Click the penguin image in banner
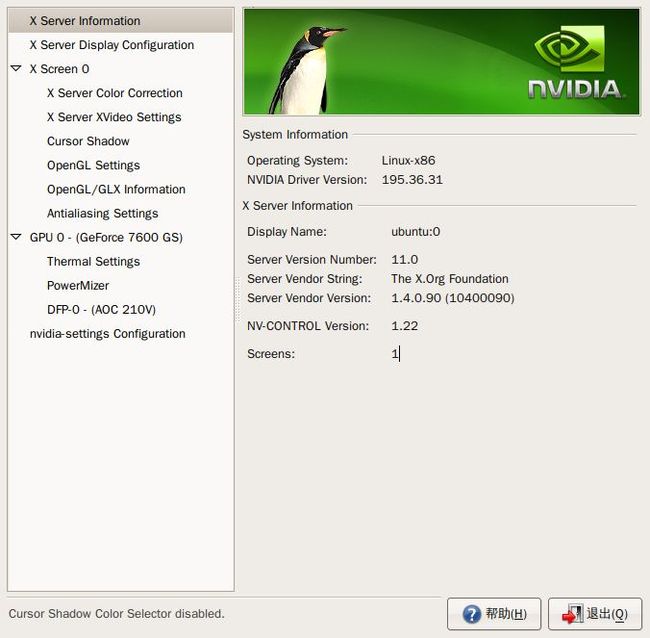650x638 pixels. (306, 70)
